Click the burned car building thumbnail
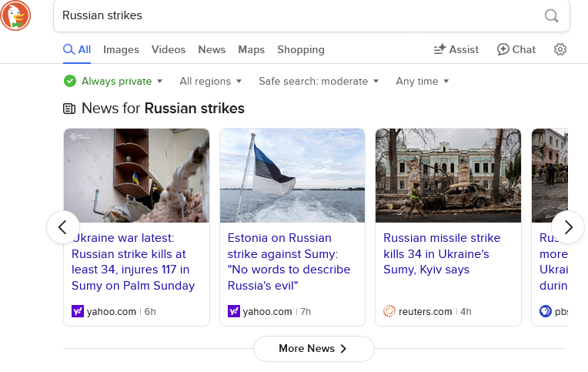 pos(448,176)
